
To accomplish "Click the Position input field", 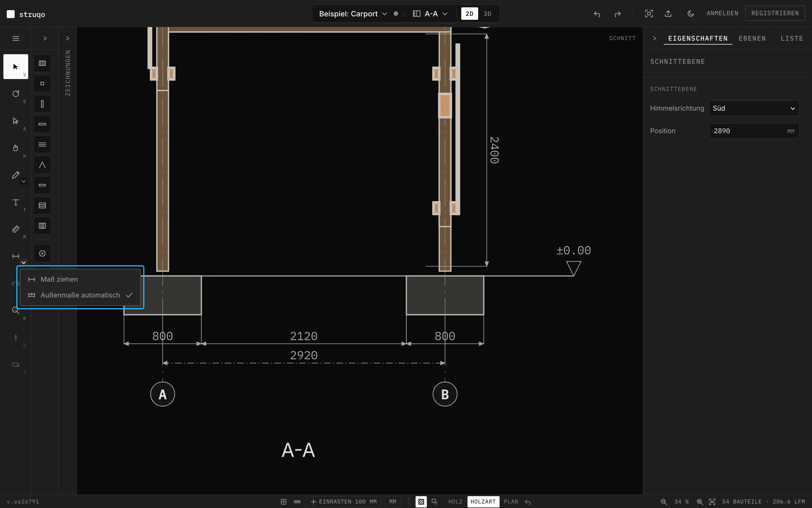I will tap(754, 131).
